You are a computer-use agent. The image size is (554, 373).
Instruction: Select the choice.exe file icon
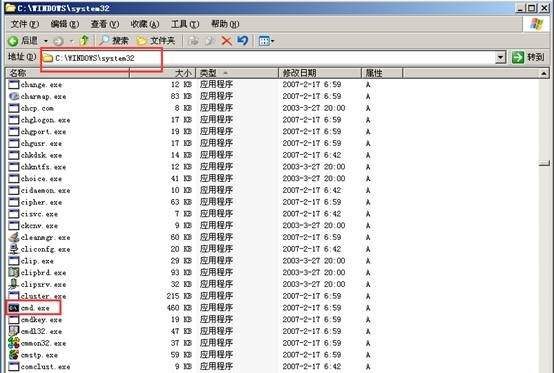pos(13,178)
